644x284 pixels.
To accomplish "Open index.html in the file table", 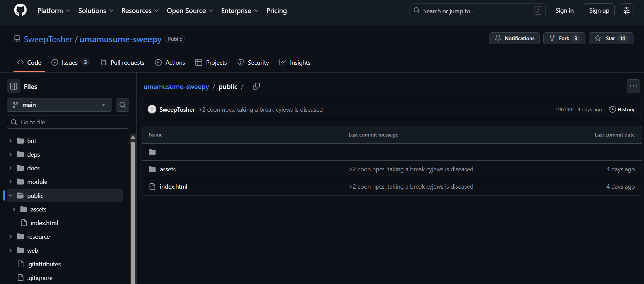I will pos(174,187).
